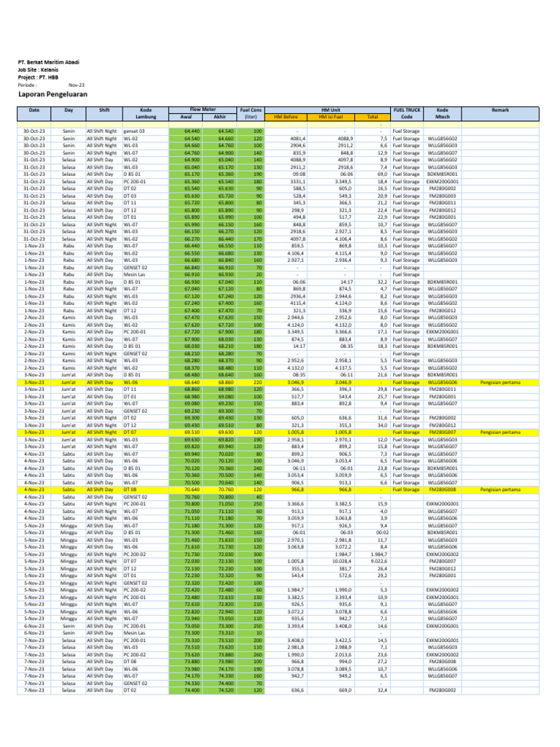Viewport: 560px width, 747px height.
Task: Select the Total value 31,6
Action: (382, 418)
